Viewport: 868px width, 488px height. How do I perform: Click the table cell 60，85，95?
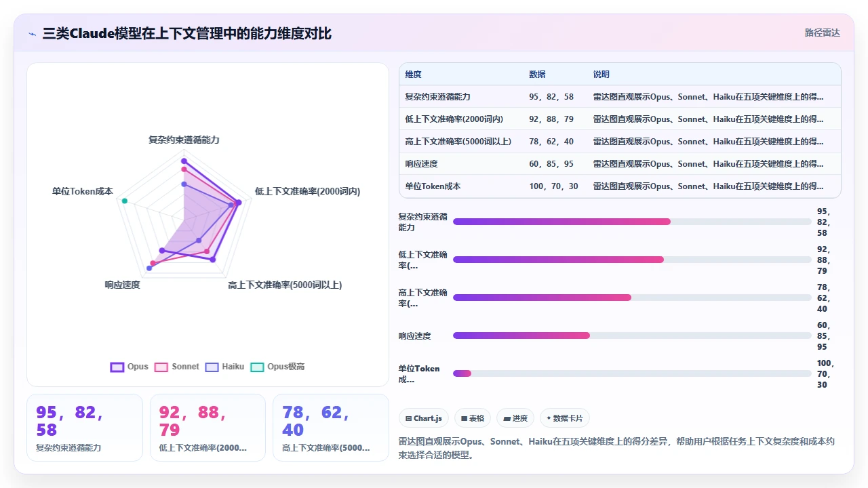coord(551,163)
